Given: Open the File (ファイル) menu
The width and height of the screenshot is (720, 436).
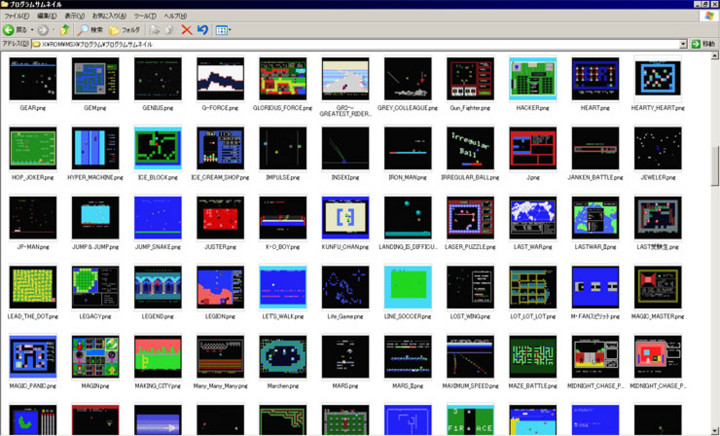Looking at the screenshot, I should click(17, 16).
